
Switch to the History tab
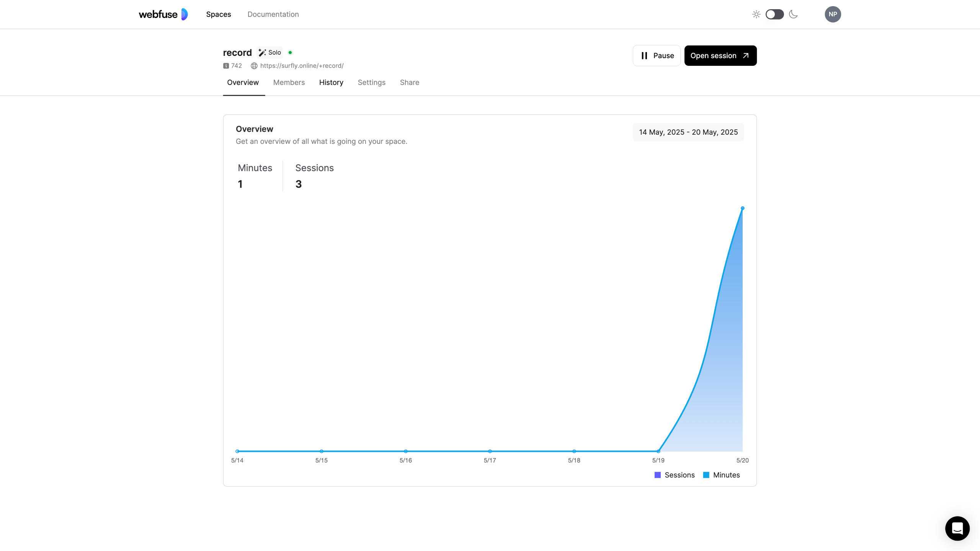331,83
